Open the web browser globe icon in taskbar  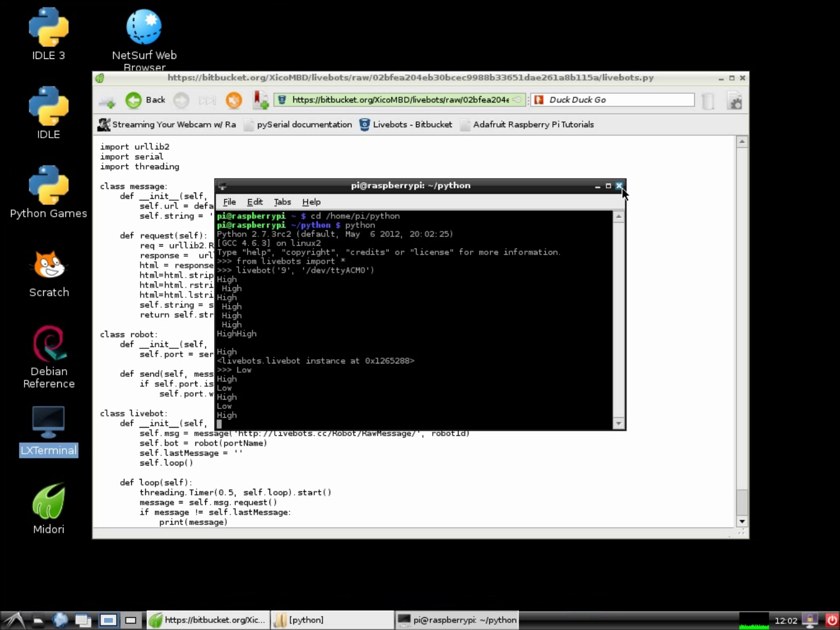[x=60, y=620]
